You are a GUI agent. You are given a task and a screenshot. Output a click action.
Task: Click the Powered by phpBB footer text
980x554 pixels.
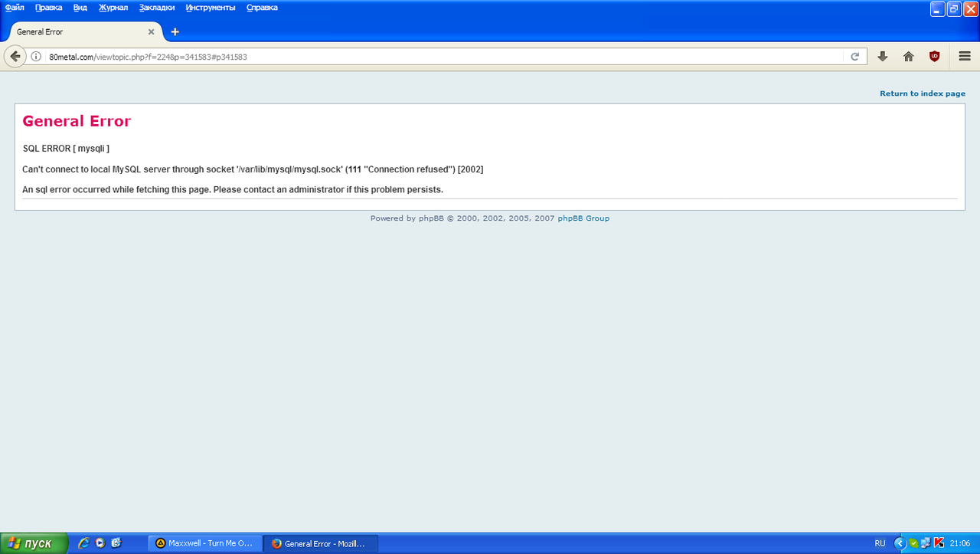[x=462, y=218]
